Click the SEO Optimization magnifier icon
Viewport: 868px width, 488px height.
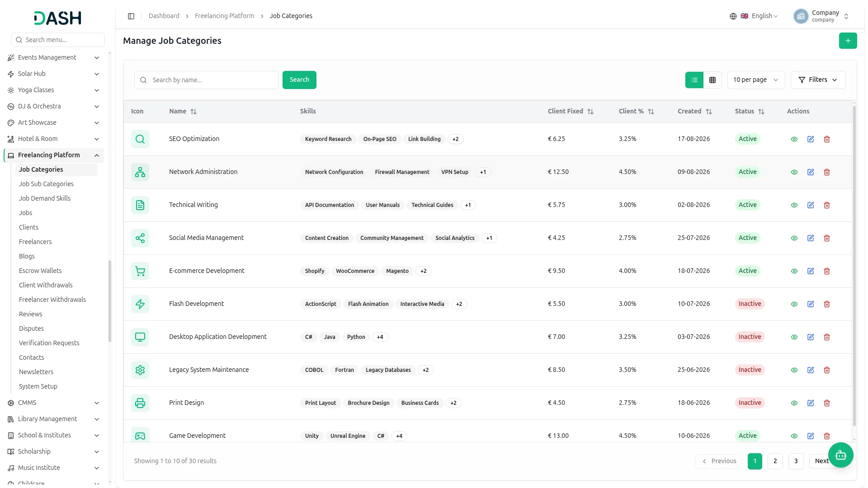coord(140,139)
